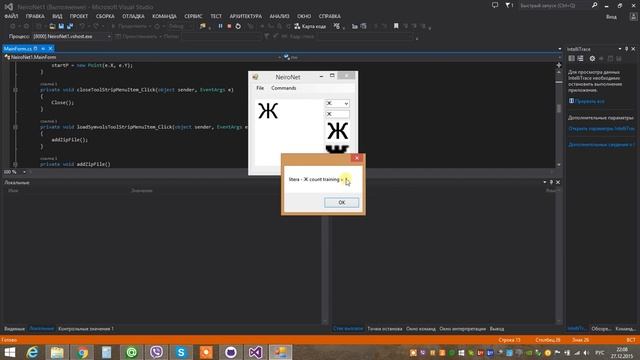Open Google Chrome from the taskbar

82,352
